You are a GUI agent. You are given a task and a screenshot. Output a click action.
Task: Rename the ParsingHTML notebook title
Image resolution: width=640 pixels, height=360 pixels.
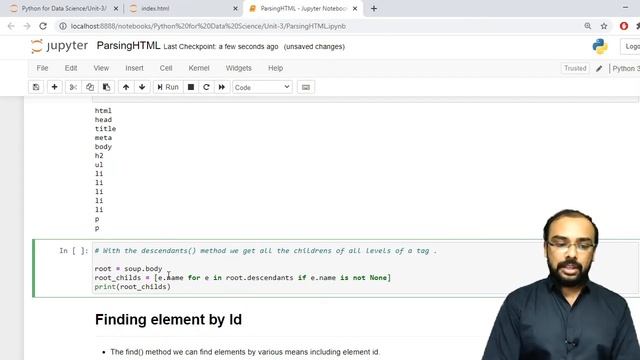pos(128,46)
